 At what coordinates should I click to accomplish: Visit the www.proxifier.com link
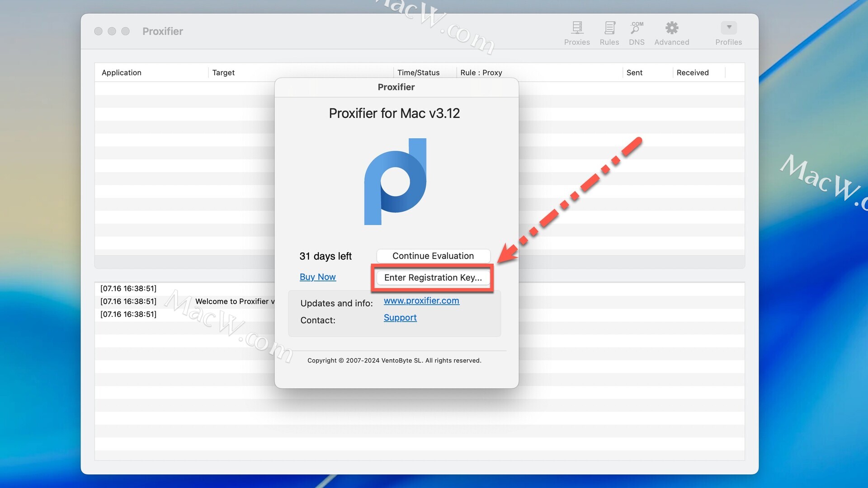421,301
